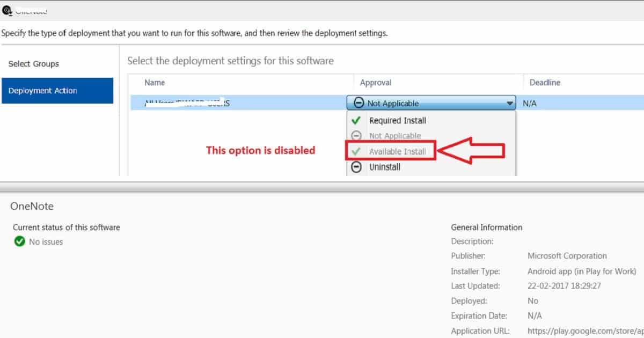Viewport: 644px width, 338px height.
Task: Choose Uninstall from the dropdown list
Action: 385,167
